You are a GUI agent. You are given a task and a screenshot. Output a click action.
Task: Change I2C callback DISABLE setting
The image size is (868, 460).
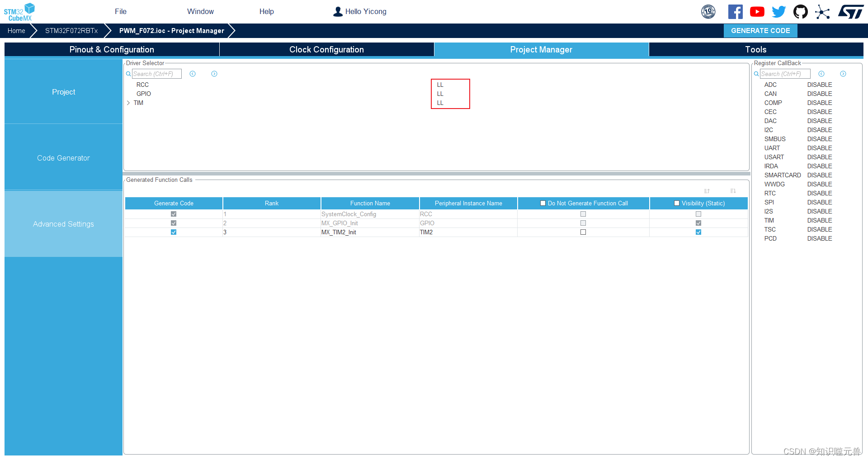click(819, 130)
